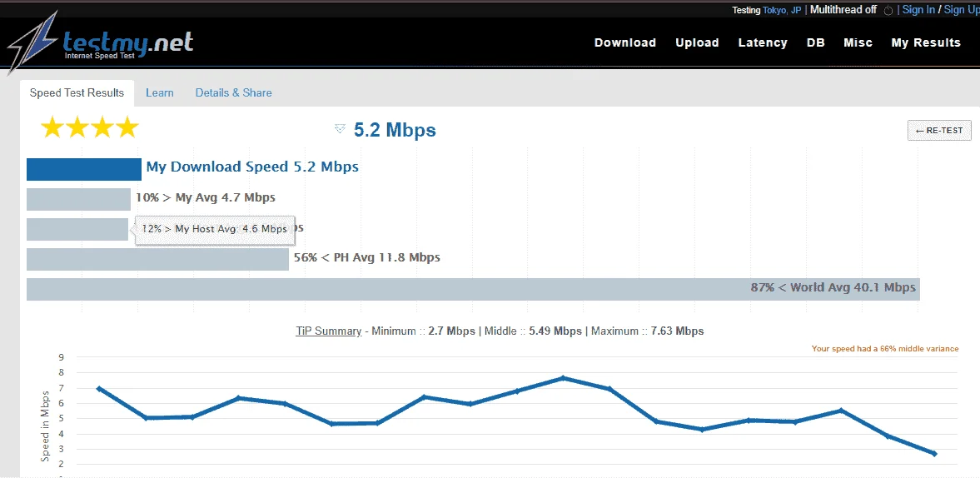The image size is (980, 478).
Task: Click the My Host Avg bar
Action: point(77,229)
